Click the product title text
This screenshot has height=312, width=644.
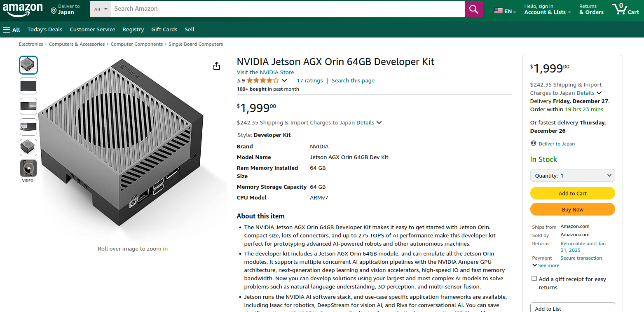click(335, 62)
